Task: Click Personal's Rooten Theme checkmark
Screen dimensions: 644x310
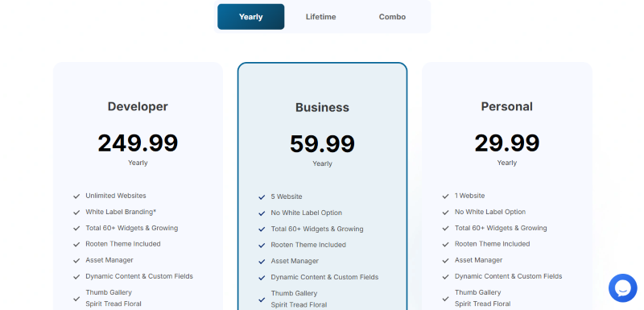Action: (446, 244)
